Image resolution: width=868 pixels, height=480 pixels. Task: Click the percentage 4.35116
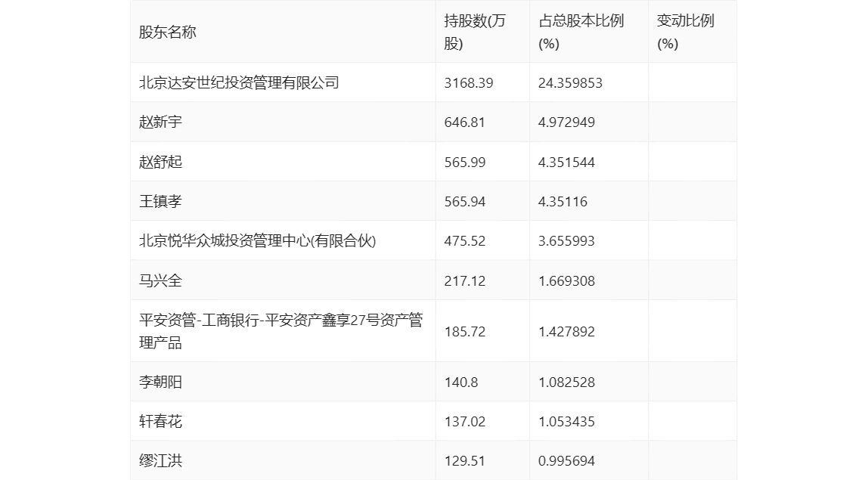[563, 202]
